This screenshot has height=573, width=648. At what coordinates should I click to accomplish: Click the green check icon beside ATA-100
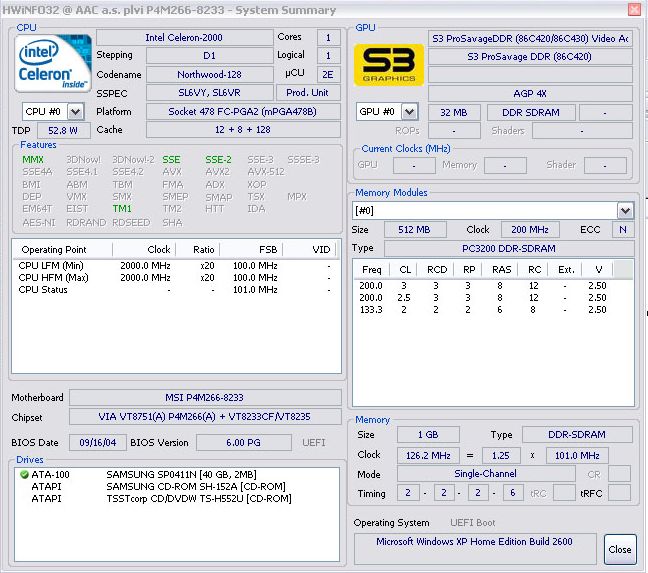pos(25,475)
